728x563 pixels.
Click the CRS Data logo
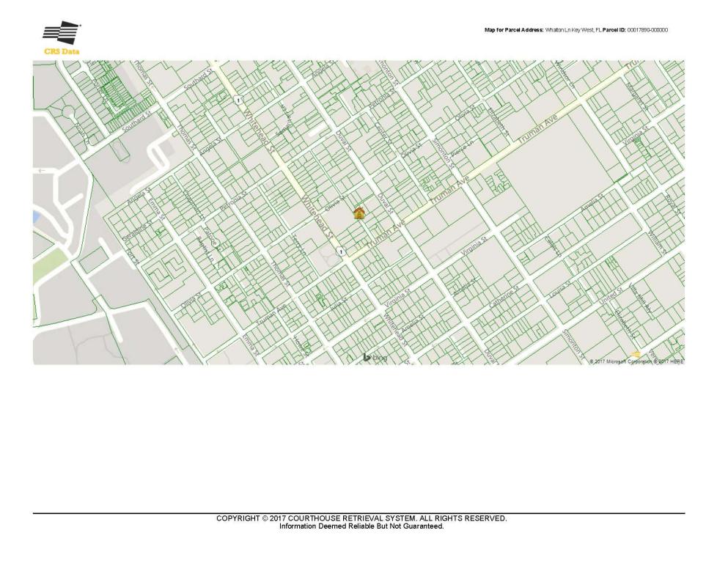62,38
